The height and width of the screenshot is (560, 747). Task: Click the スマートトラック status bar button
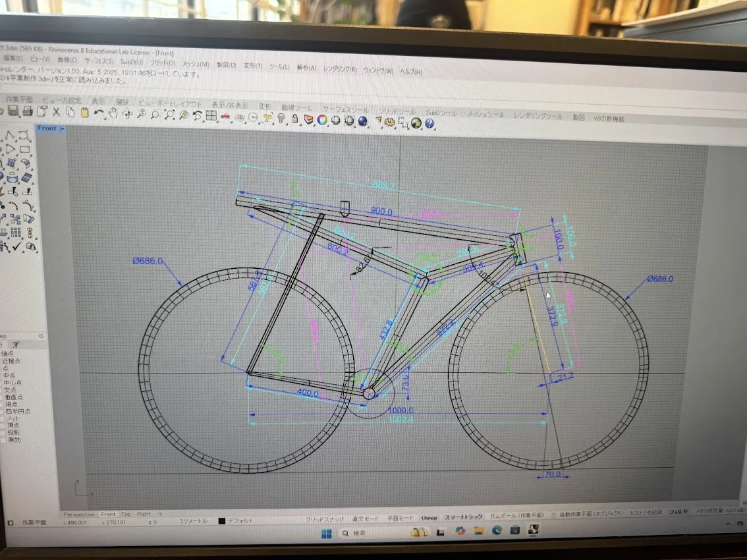pyautogui.click(x=463, y=518)
